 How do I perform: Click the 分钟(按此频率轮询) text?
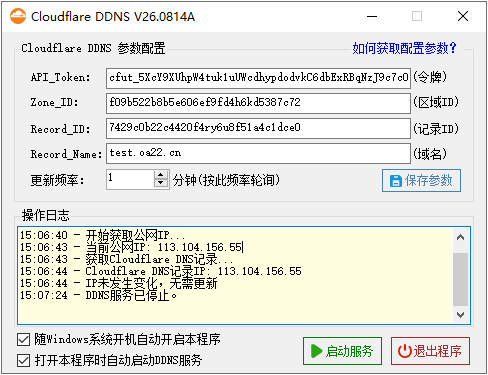point(226,180)
